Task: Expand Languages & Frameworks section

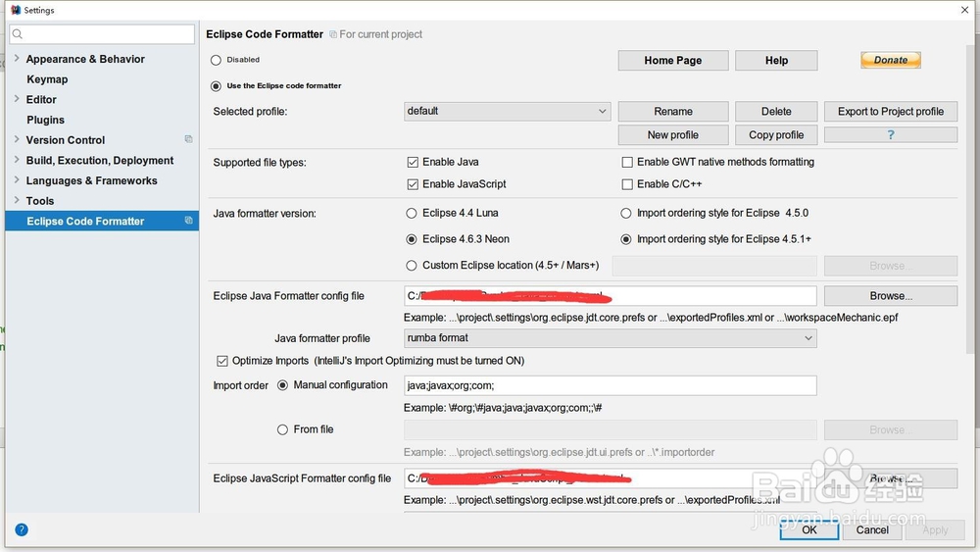Action: pyautogui.click(x=17, y=180)
